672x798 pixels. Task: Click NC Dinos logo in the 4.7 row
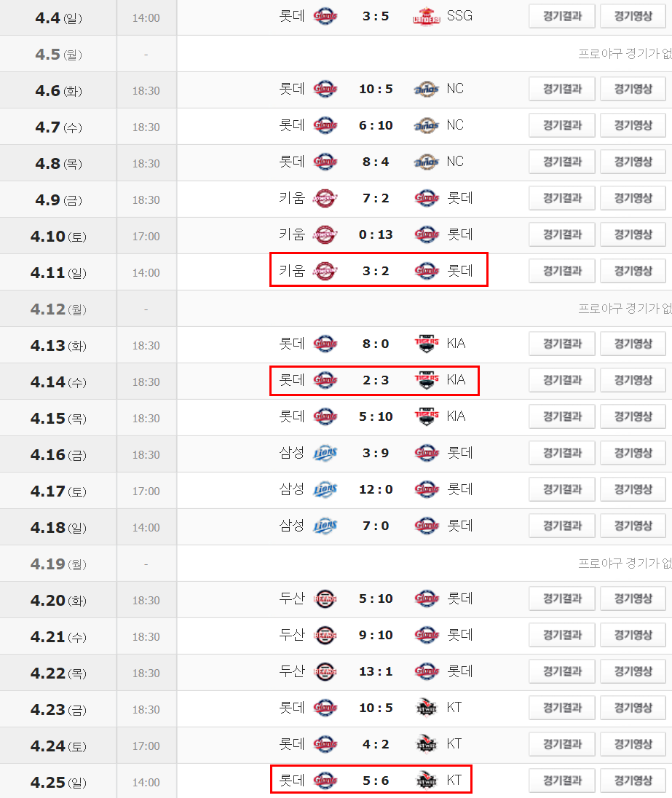tap(427, 125)
